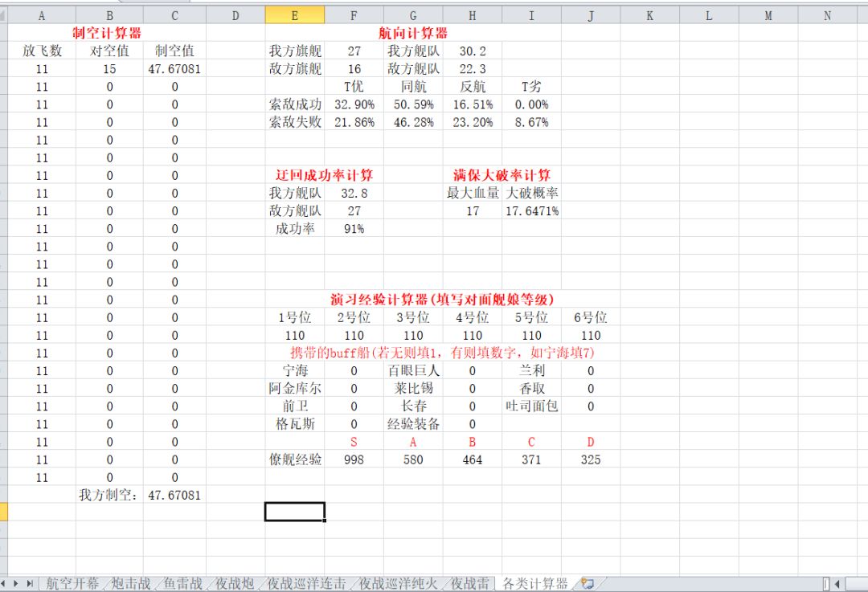Click the 23.20% cell

pyautogui.click(x=473, y=122)
